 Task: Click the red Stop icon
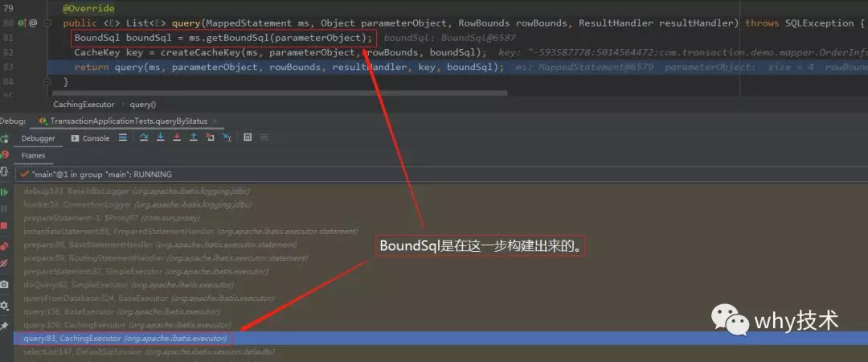5,225
